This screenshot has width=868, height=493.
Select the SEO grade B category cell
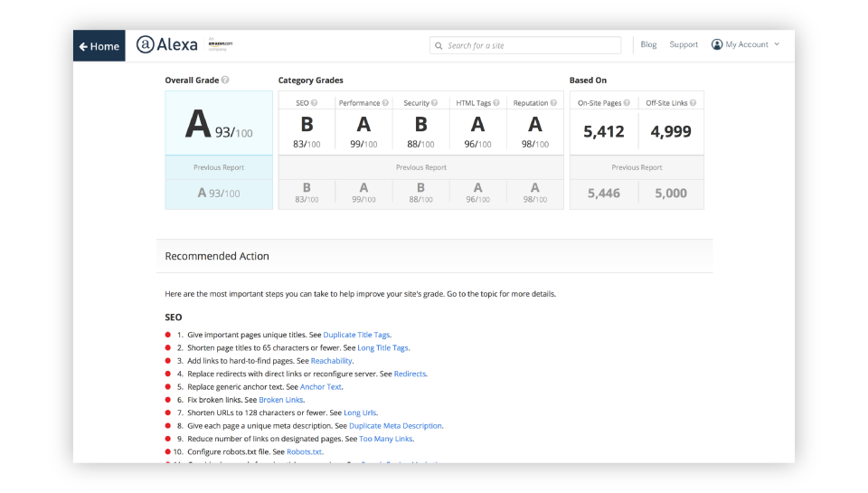pyautogui.click(x=307, y=130)
